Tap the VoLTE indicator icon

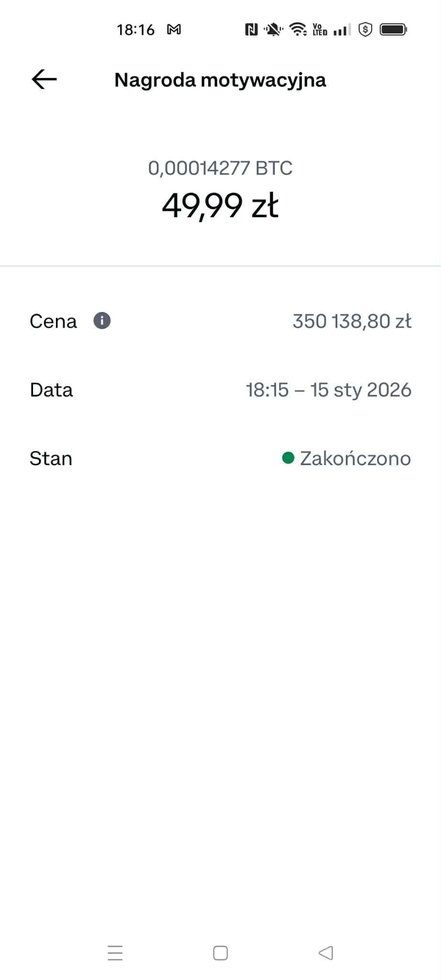[320, 30]
